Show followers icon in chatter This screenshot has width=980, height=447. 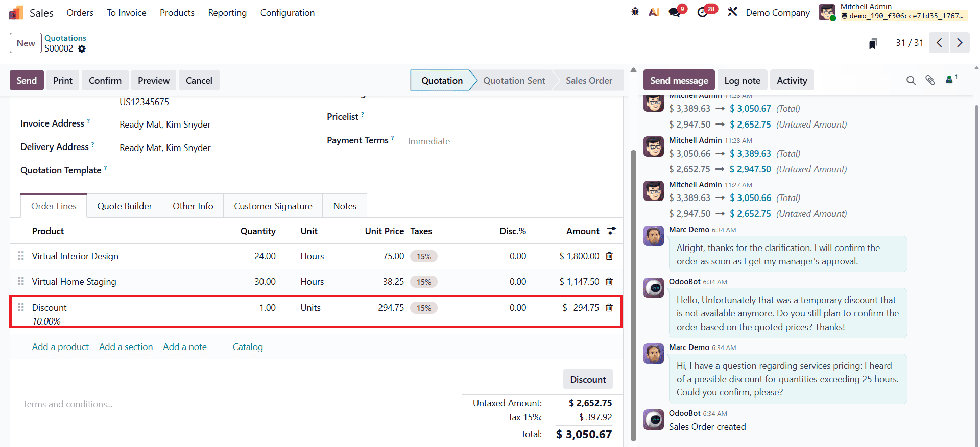pos(951,79)
